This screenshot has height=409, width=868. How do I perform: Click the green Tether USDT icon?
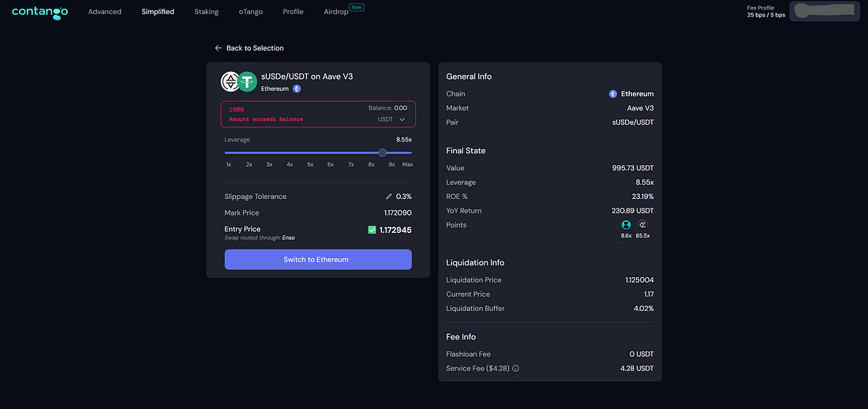[x=248, y=82]
